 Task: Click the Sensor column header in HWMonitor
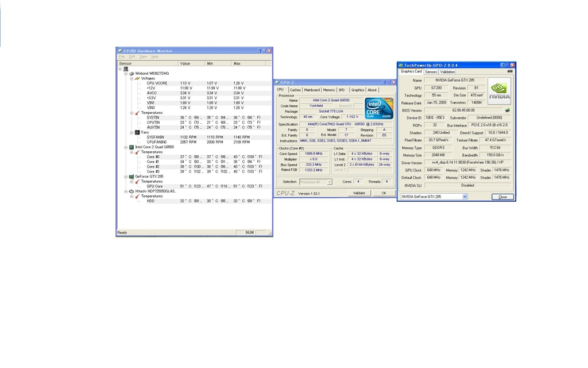pos(148,63)
